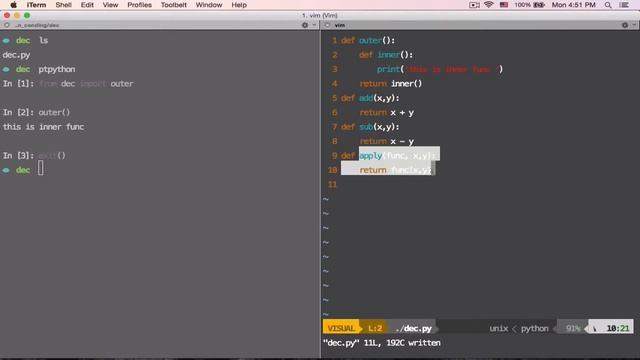640x360 pixels.
Task: Open the Wi-Fi status menu
Action: (x=489, y=5)
